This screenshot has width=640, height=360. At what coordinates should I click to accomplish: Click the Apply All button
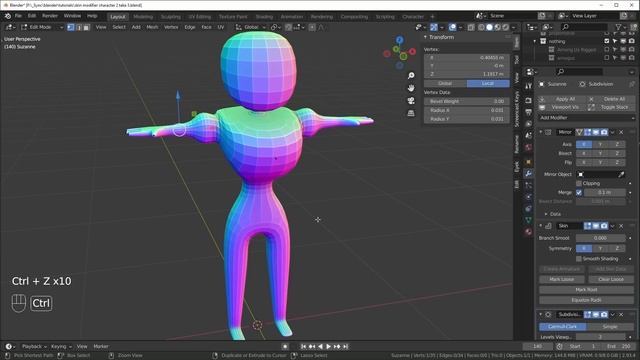coord(562,99)
